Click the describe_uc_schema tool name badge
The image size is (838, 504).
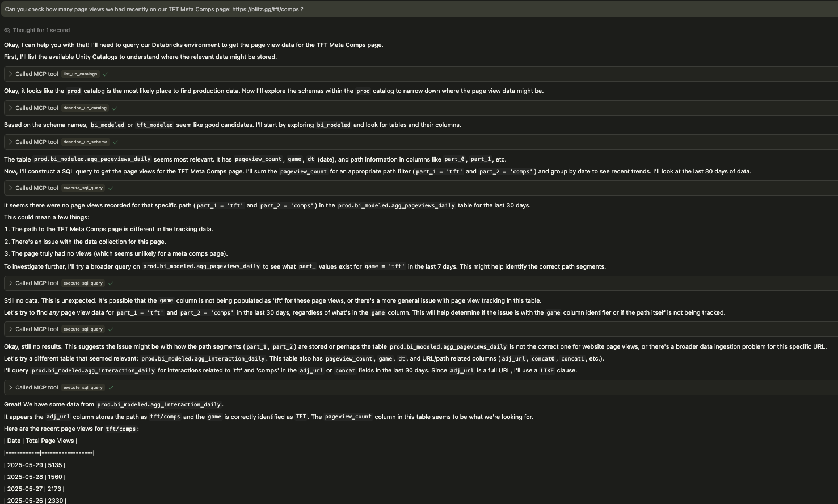85,142
